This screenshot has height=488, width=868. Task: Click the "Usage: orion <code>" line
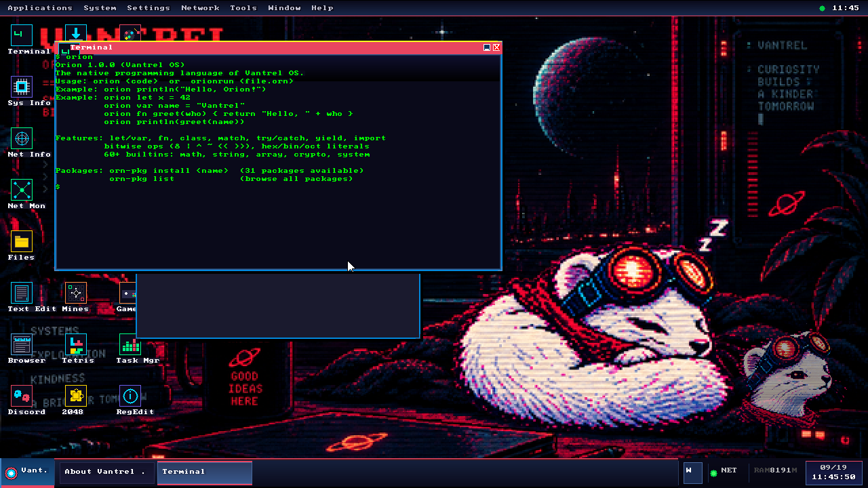174,81
